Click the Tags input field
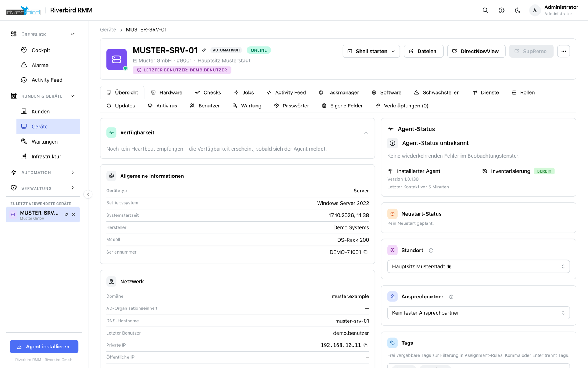 tap(478, 366)
